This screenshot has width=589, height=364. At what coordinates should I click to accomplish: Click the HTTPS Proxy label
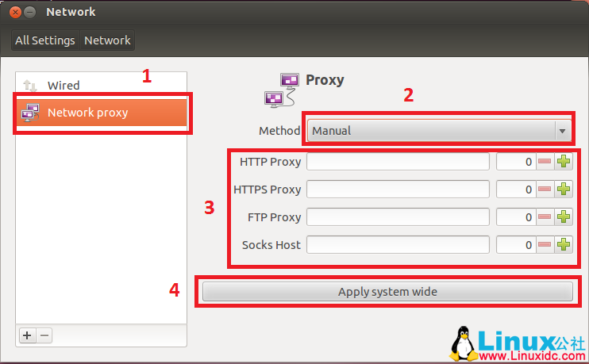click(268, 190)
